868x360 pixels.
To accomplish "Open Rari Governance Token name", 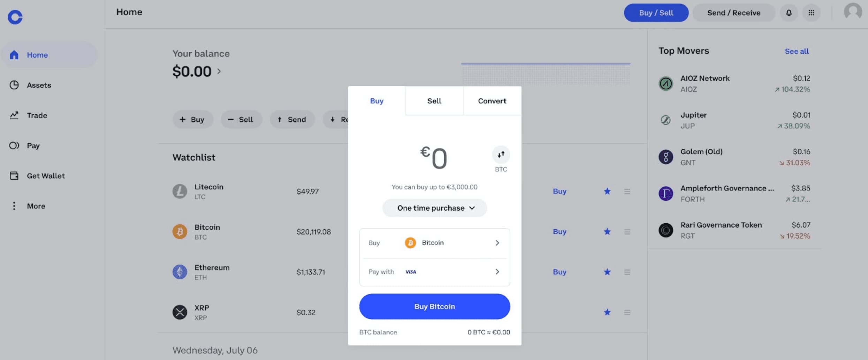I will click(x=721, y=225).
